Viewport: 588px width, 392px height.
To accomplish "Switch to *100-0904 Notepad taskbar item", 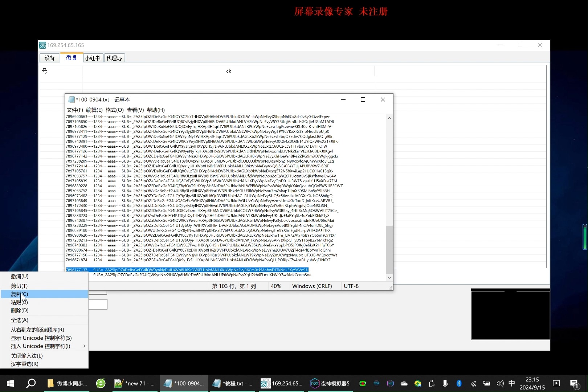I will click(x=184, y=383).
